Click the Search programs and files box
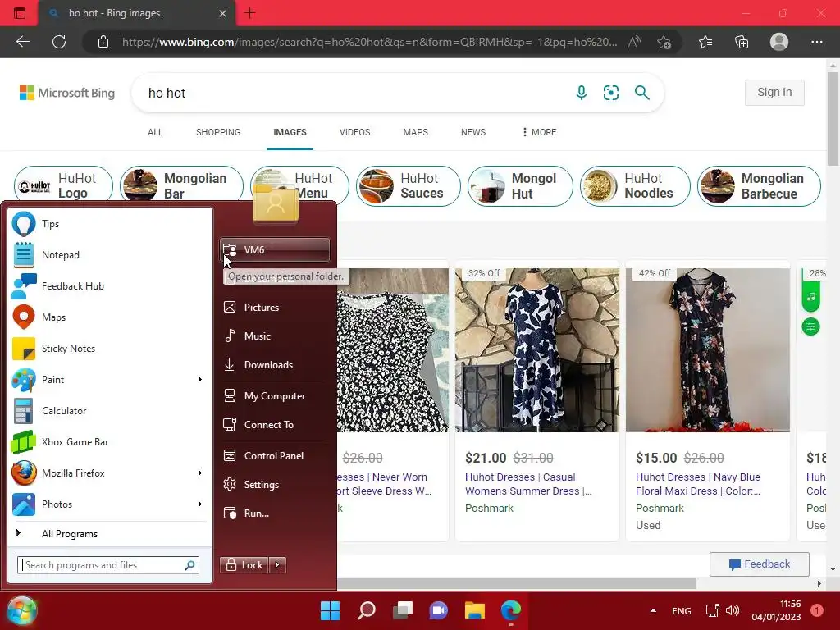 coord(108,564)
